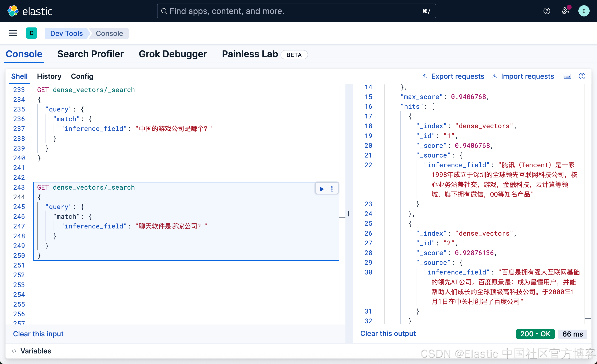Open the newsfeed notifications icon
The height and width of the screenshot is (364, 597).
565,11
